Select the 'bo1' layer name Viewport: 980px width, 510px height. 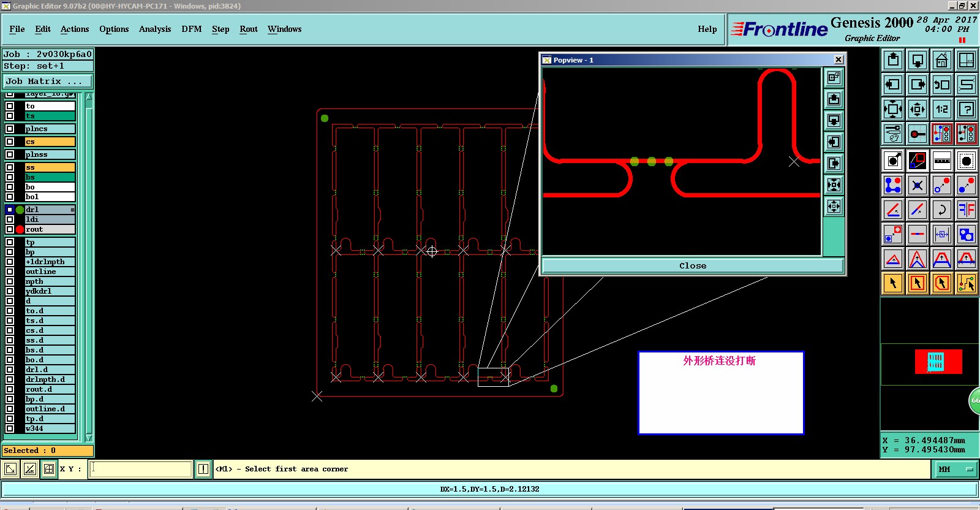[50, 197]
